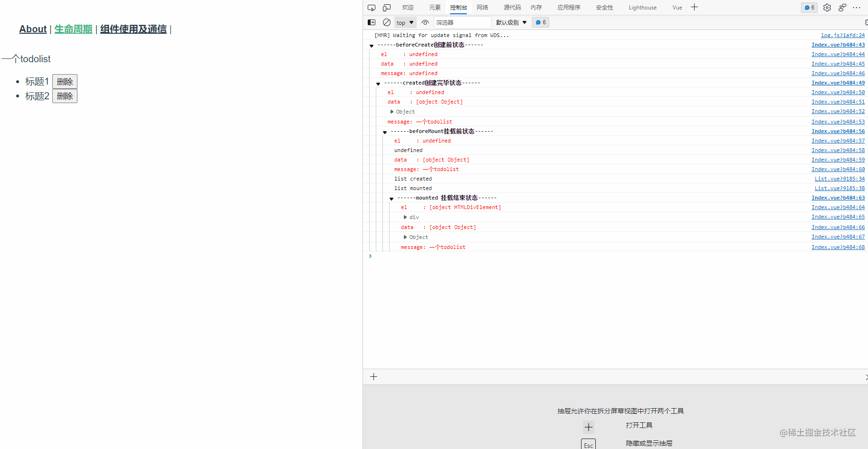This screenshot has height=449, width=868.
Task: Open the 源代码 tab
Action: click(x=512, y=8)
